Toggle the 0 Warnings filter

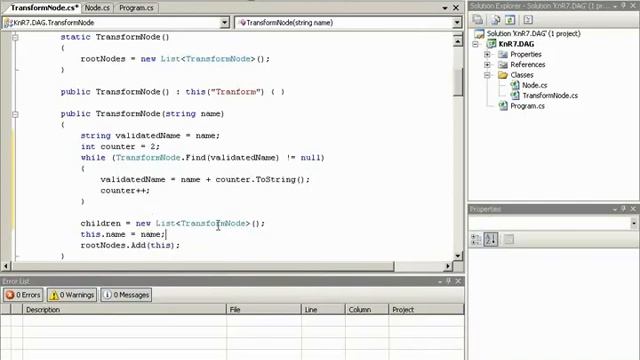(72, 295)
